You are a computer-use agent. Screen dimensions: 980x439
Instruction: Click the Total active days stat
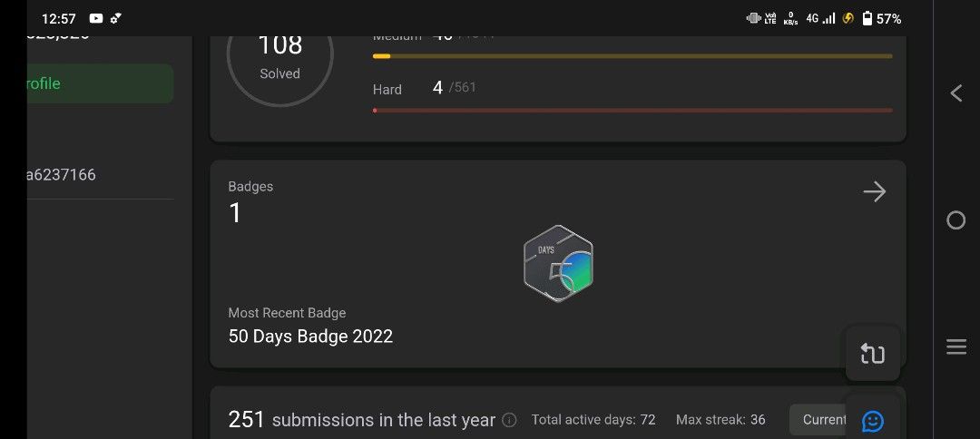593,420
